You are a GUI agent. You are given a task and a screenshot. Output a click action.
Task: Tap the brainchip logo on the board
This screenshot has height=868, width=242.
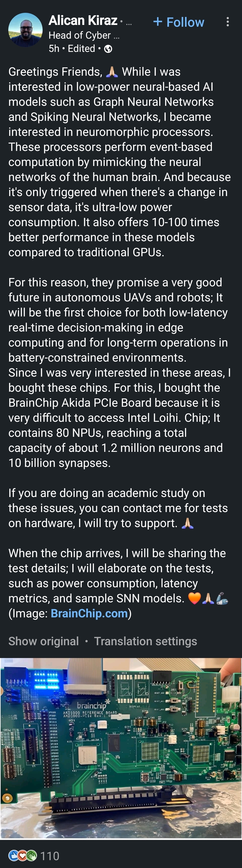coord(92,705)
